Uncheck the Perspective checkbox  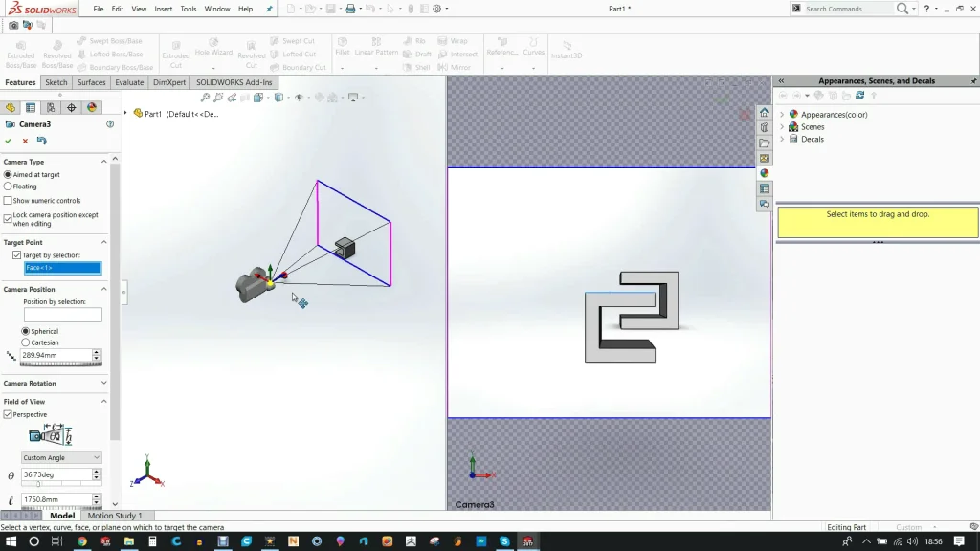tap(9, 414)
